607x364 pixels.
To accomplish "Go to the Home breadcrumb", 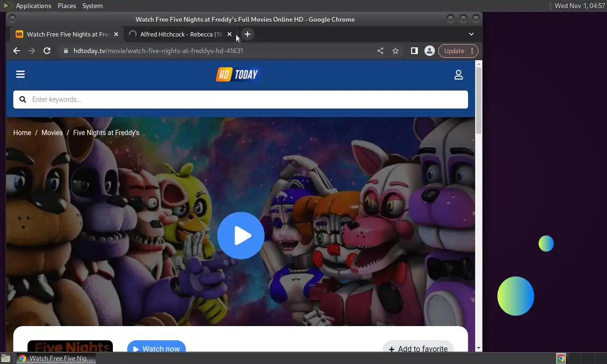I will (22, 133).
